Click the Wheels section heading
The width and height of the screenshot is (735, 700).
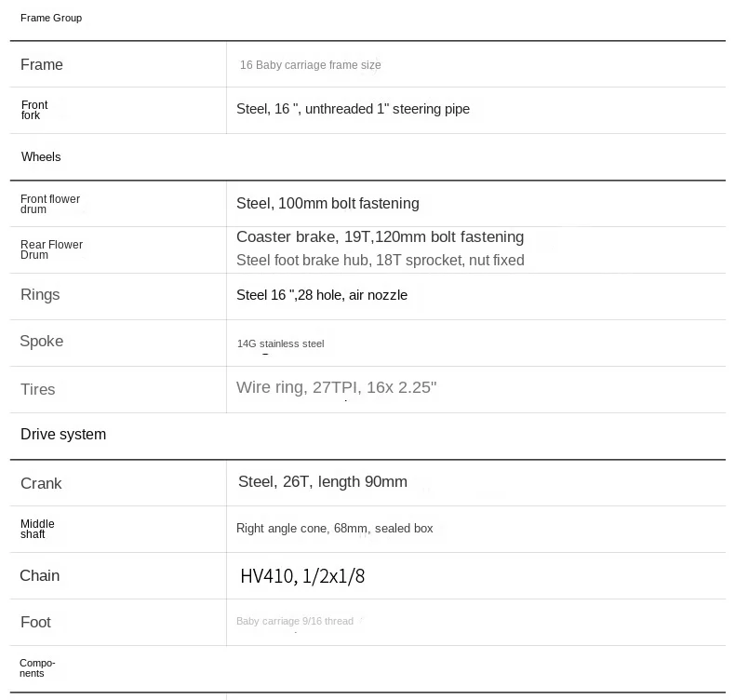[41, 156]
